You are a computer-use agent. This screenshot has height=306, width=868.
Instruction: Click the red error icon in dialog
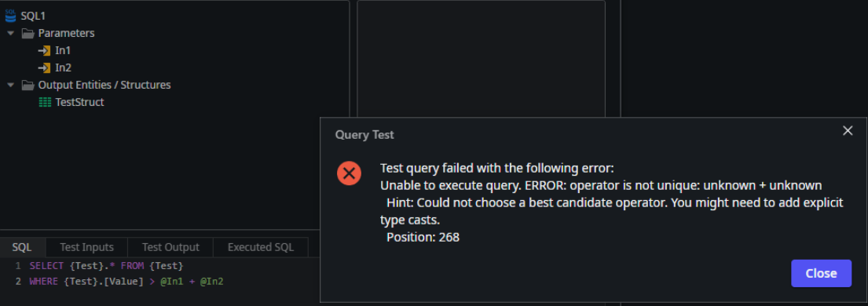point(350,173)
